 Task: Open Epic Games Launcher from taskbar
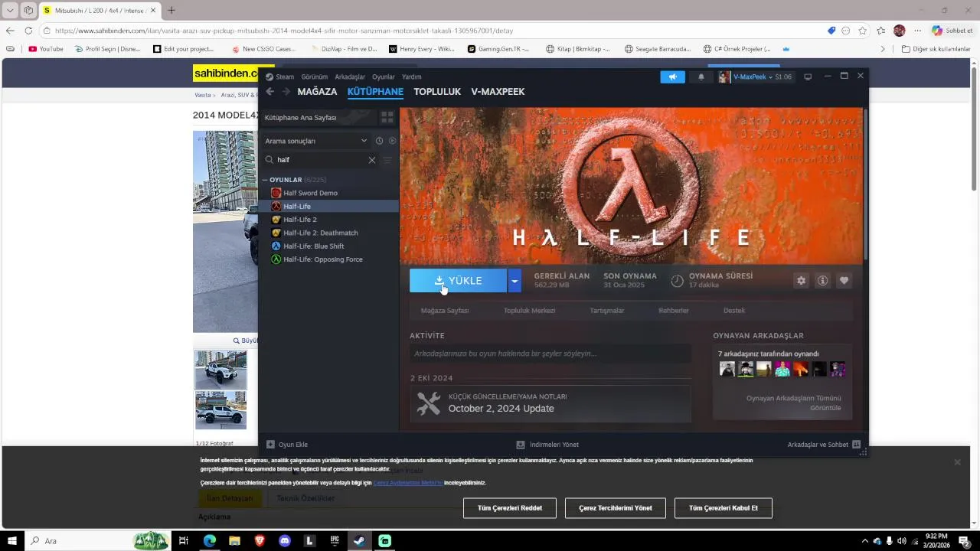click(335, 541)
